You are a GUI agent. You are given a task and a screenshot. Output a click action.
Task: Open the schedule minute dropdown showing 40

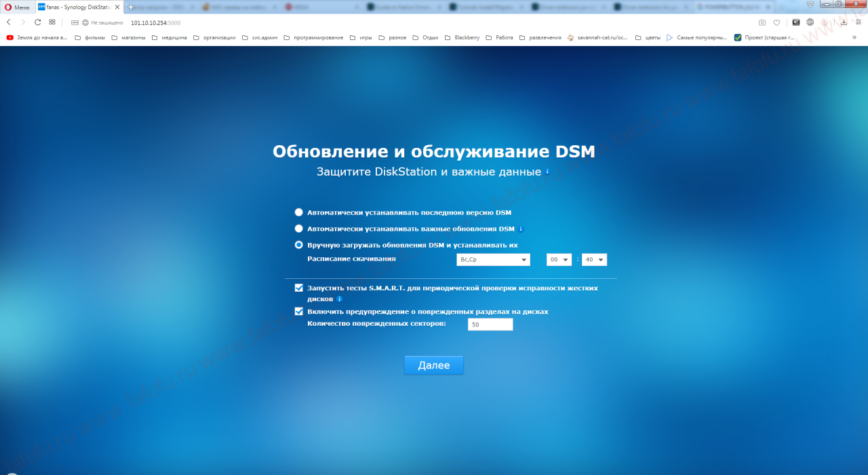pos(594,260)
